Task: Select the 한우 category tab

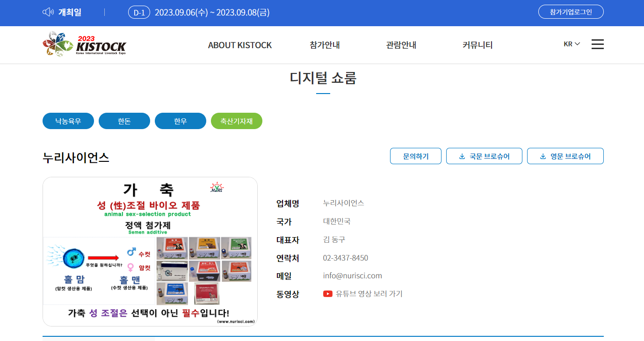Action: (x=181, y=121)
